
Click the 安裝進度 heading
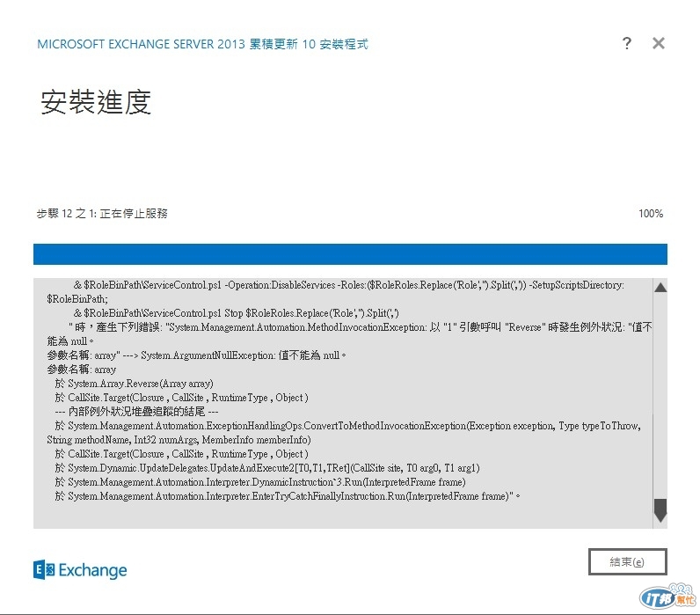(96, 102)
